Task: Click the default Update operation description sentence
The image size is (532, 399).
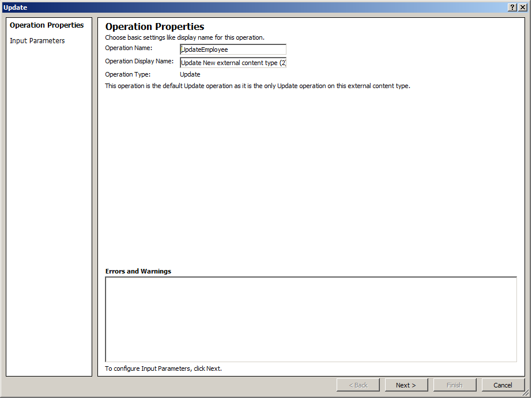Action: click(x=258, y=86)
